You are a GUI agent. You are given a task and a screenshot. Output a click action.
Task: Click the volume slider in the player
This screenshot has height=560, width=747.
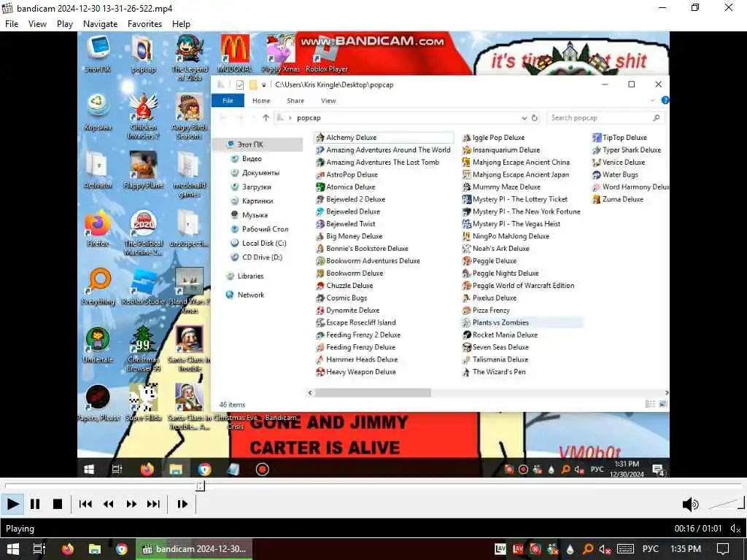pos(726,503)
